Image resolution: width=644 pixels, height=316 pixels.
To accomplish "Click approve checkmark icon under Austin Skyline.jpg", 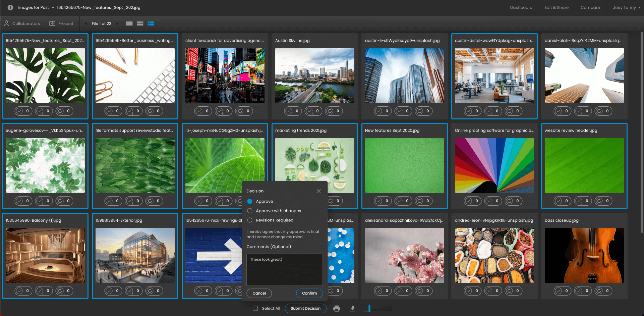I will (x=289, y=111).
